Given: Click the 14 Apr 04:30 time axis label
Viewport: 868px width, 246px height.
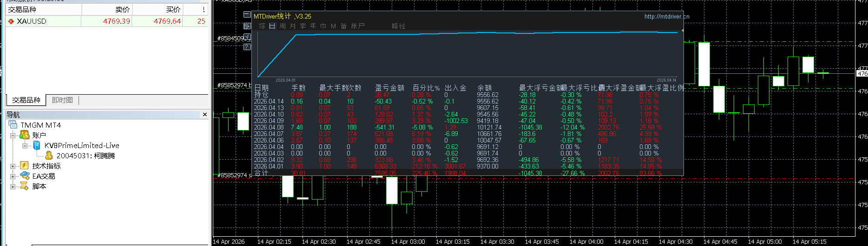Looking at the screenshot, I should pyautogui.click(x=676, y=241).
